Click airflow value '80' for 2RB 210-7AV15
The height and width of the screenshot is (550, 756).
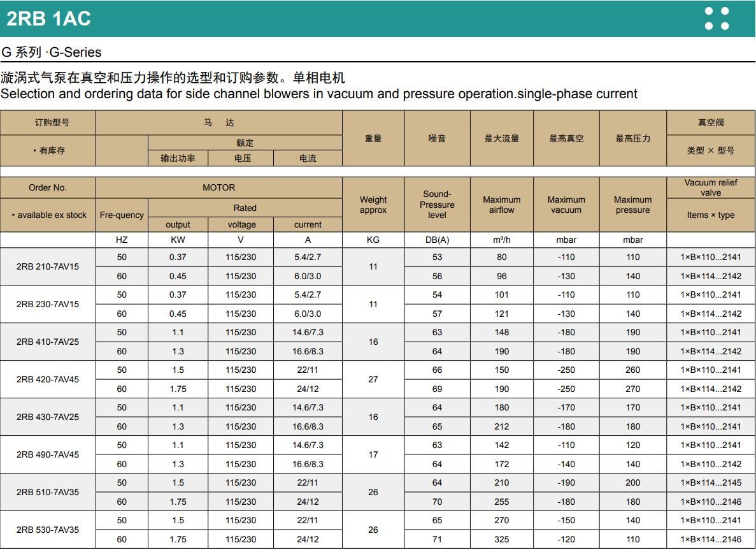pyautogui.click(x=501, y=257)
